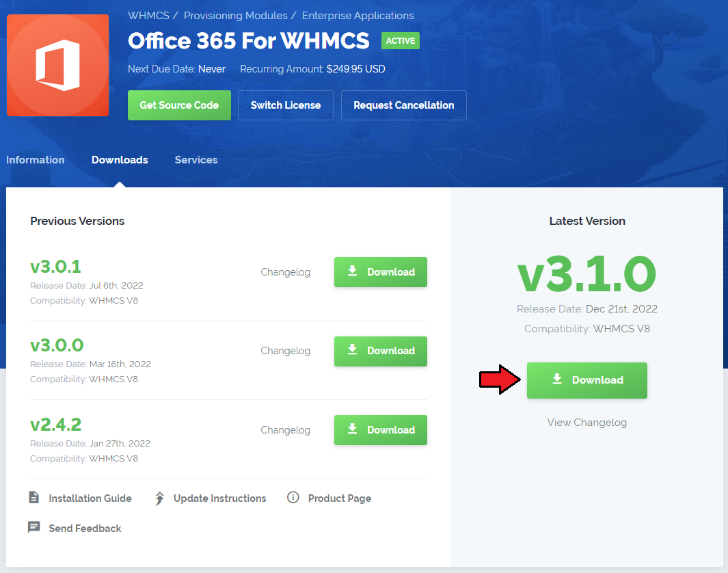Image resolution: width=728 pixels, height=573 pixels.
Task: Click the Office 365 product logo
Action: click(x=57, y=65)
